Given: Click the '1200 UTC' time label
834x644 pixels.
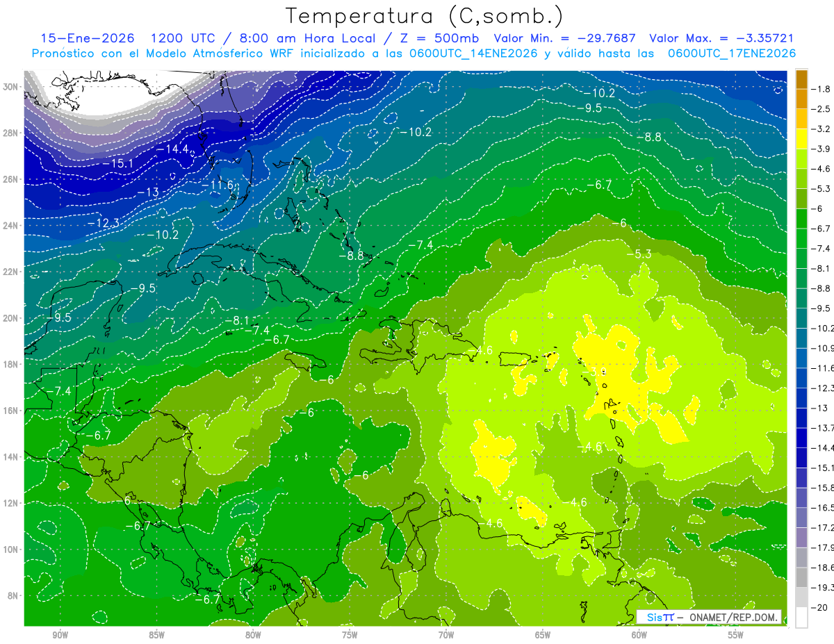Looking at the screenshot, I should click(183, 38).
